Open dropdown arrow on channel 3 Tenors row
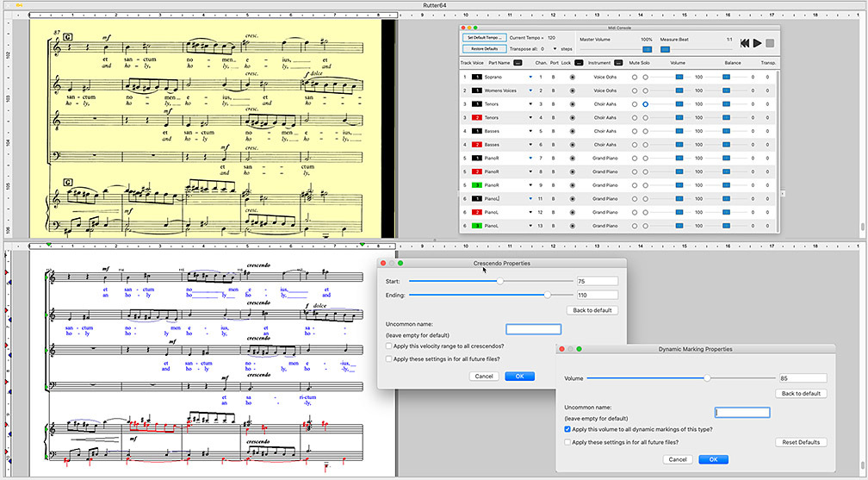The image size is (868, 480). [530, 104]
